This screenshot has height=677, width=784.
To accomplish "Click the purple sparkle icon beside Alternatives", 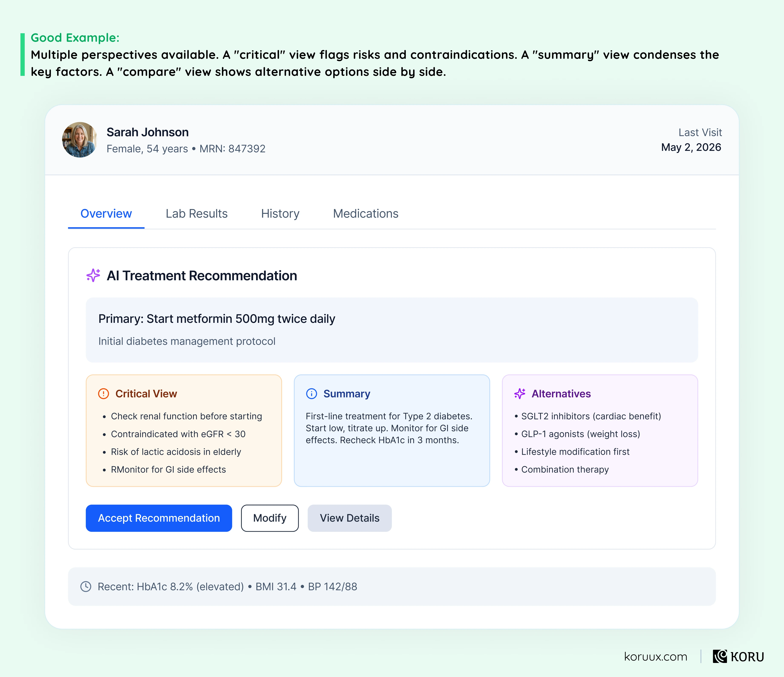I will pyautogui.click(x=520, y=394).
